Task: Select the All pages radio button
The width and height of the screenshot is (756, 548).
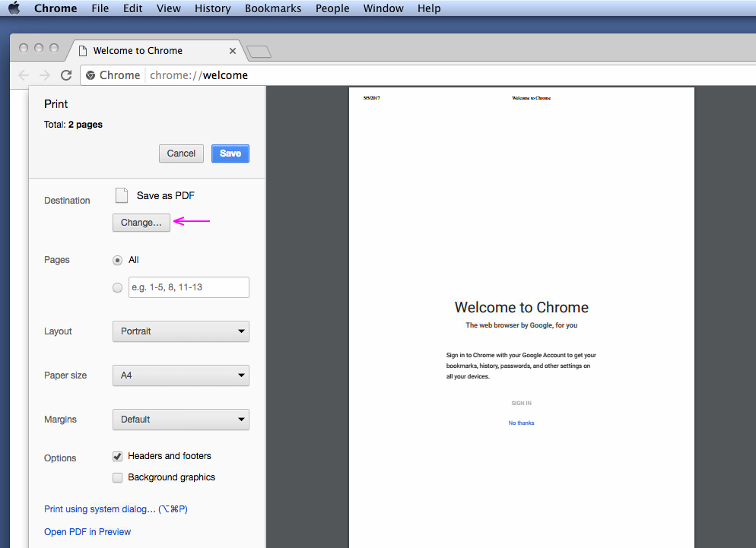Action: pos(117,260)
